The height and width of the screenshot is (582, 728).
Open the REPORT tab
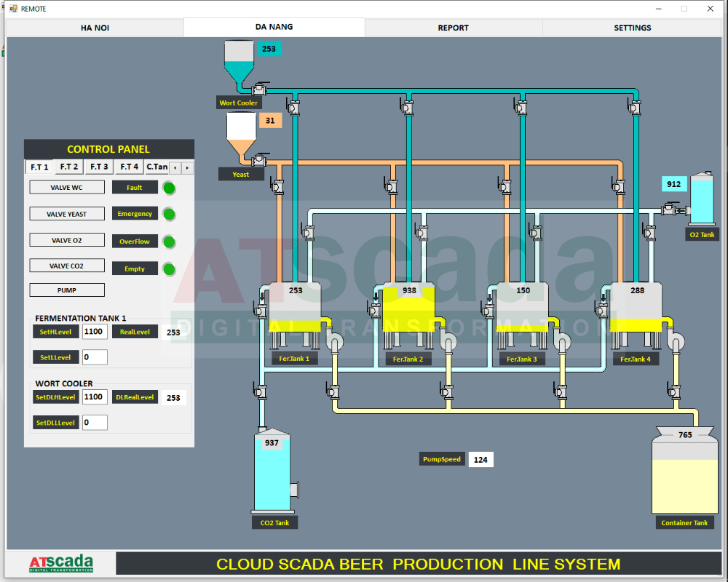[x=453, y=28]
